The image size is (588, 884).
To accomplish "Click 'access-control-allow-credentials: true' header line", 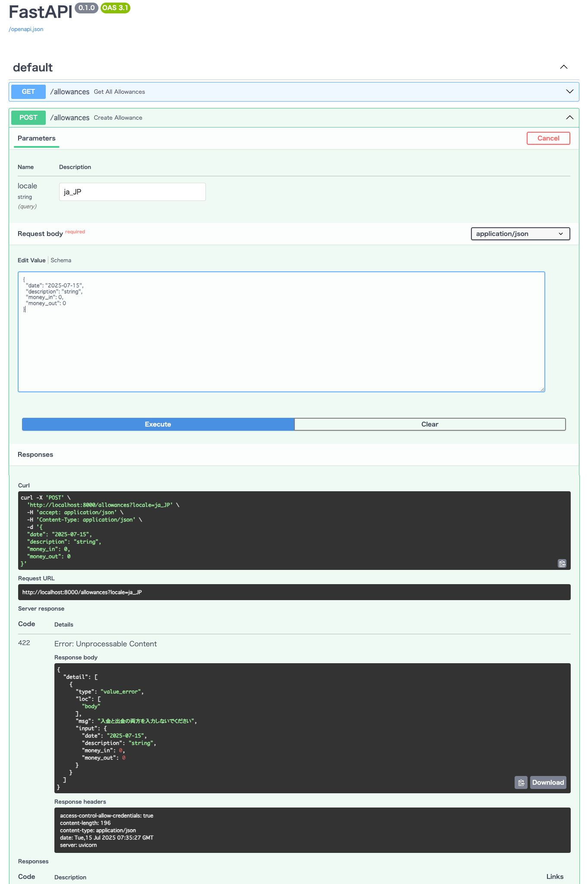I will [107, 816].
